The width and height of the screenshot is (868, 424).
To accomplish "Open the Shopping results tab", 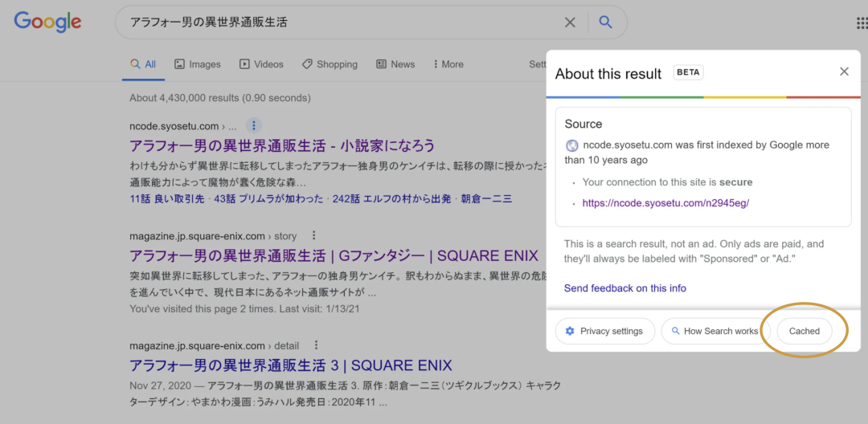I will (330, 64).
